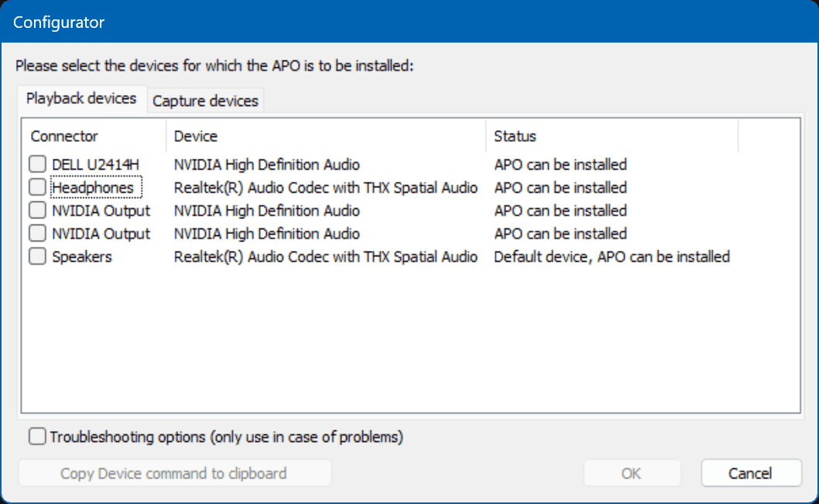Screen dimensions: 819x504
Task: Enable the Troubleshooting options checkbox
Action: click(37, 437)
